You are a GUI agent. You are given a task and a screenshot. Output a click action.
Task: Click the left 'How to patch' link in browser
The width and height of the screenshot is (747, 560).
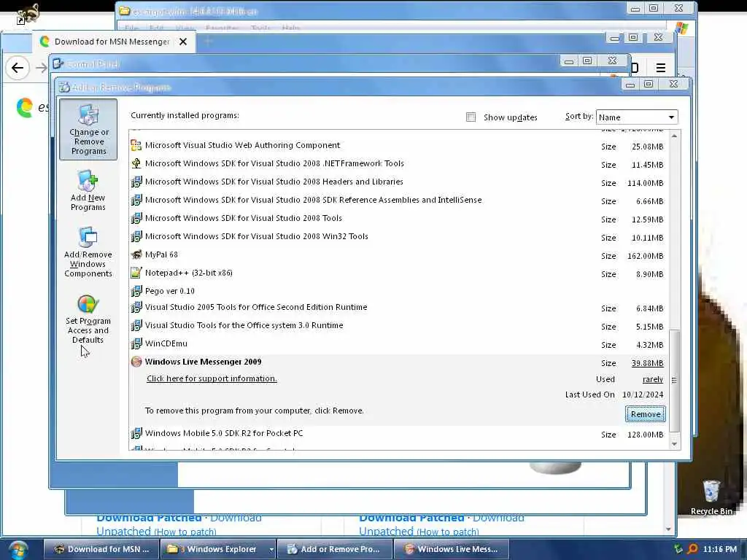(185, 532)
